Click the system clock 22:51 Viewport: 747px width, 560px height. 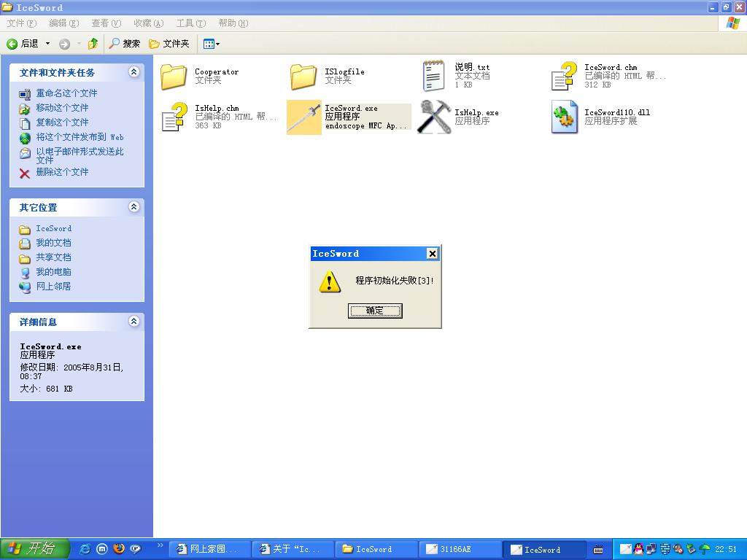pyautogui.click(x=726, y=549)
